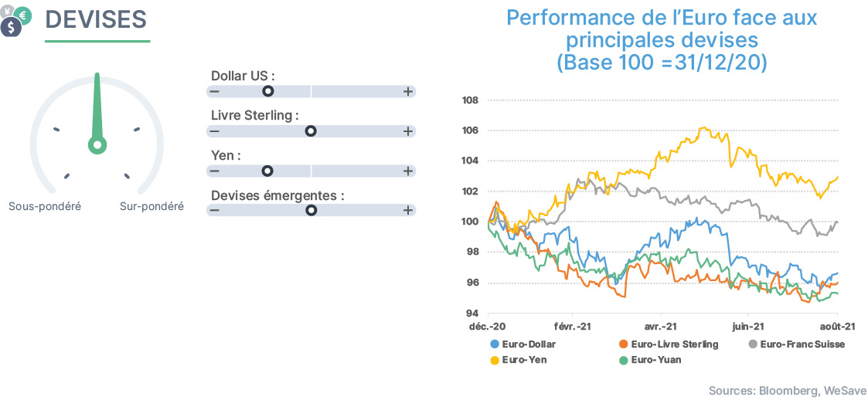Screen dimensions: 868x400
Task: Click the currency coins icon beside DEVISES
Action: coord(16,20)
